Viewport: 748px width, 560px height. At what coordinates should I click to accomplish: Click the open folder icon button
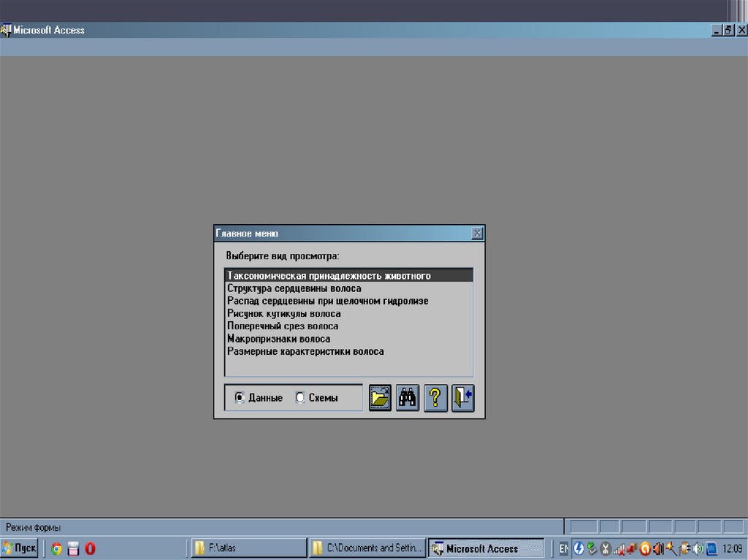pos(380,398)
